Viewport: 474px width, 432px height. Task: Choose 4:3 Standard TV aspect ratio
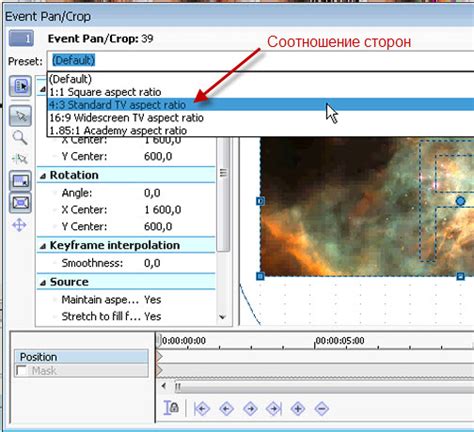(x=260, y=105)
